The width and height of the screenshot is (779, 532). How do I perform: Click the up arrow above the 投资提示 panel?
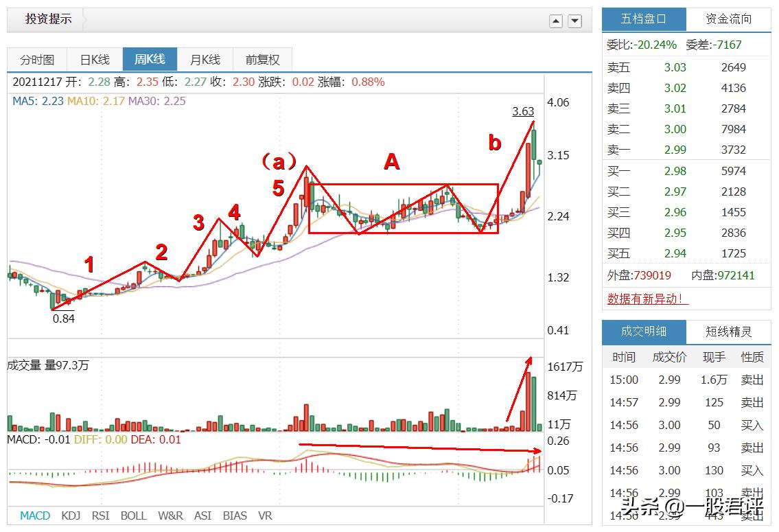(x=556, y=21)
